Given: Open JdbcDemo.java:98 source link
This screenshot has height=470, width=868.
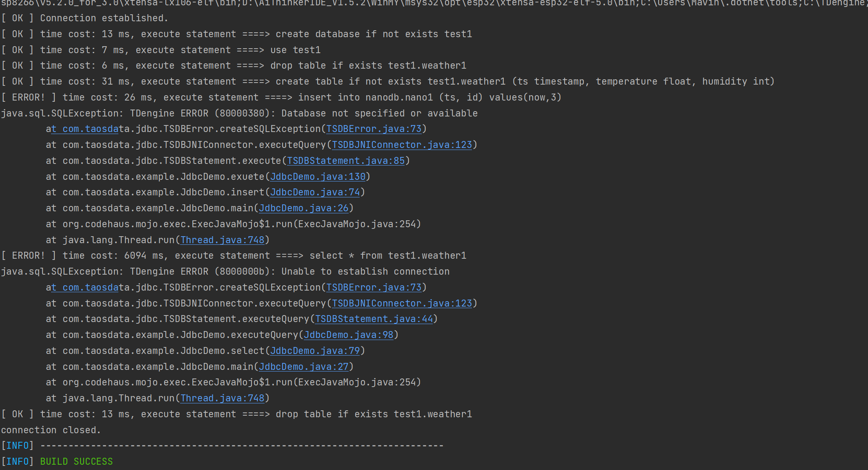Looking at the screenshot, I should click(x=348, y=335).
